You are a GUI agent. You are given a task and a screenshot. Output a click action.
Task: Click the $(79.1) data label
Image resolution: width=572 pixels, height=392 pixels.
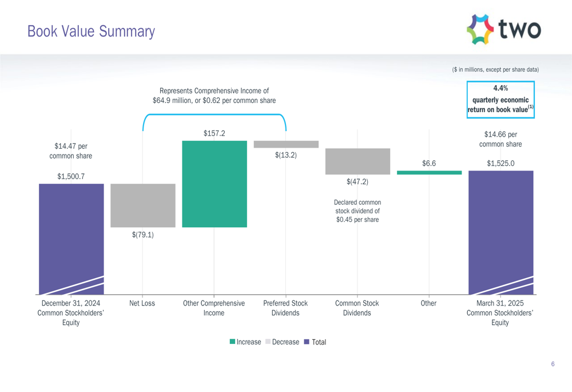click(x=143, y=235)
